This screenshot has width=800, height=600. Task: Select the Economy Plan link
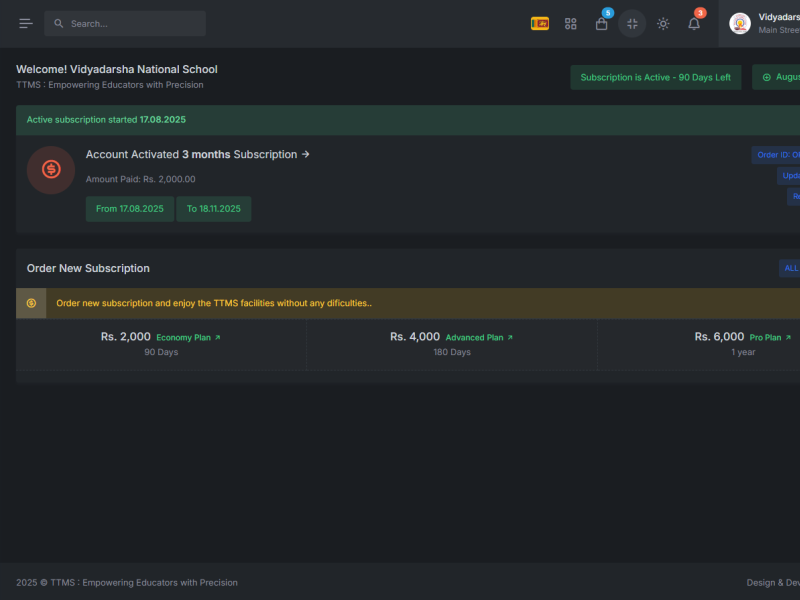[188, 338]
